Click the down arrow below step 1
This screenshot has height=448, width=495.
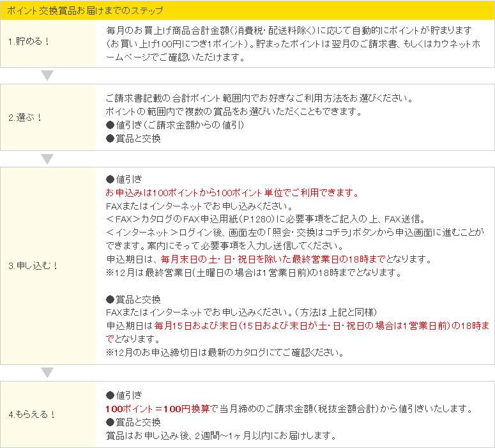47,76
